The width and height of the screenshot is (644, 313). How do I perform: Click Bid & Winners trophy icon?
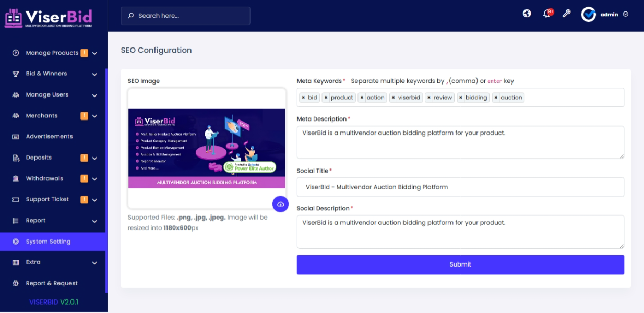click(16, 74)
